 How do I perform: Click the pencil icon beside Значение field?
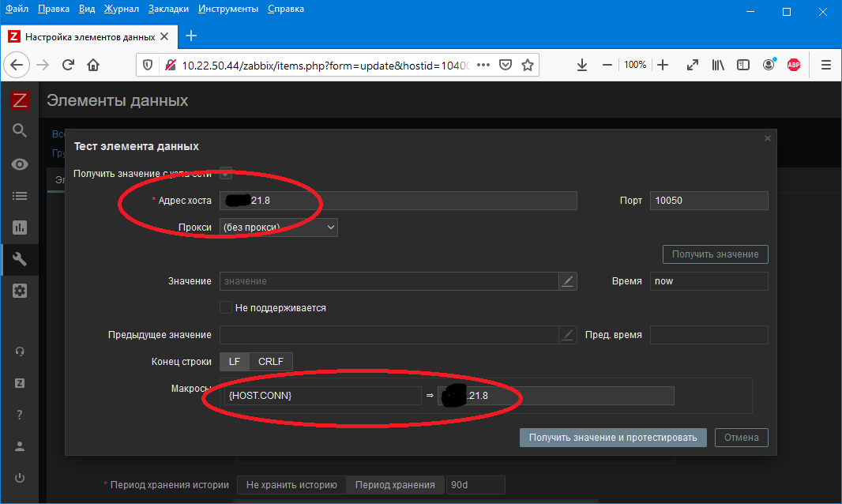[x=567, y=281]
